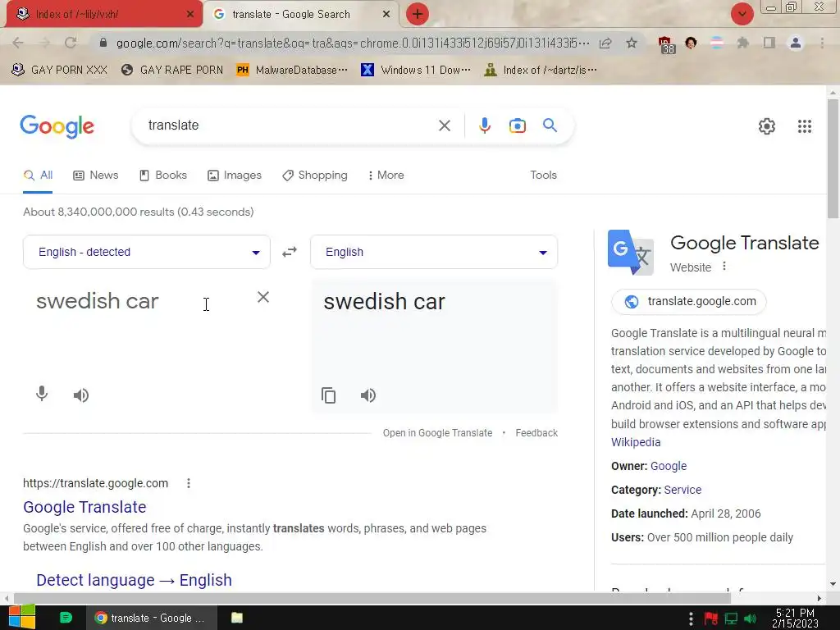Open File Explorer from the taskbar

(237, 618)
